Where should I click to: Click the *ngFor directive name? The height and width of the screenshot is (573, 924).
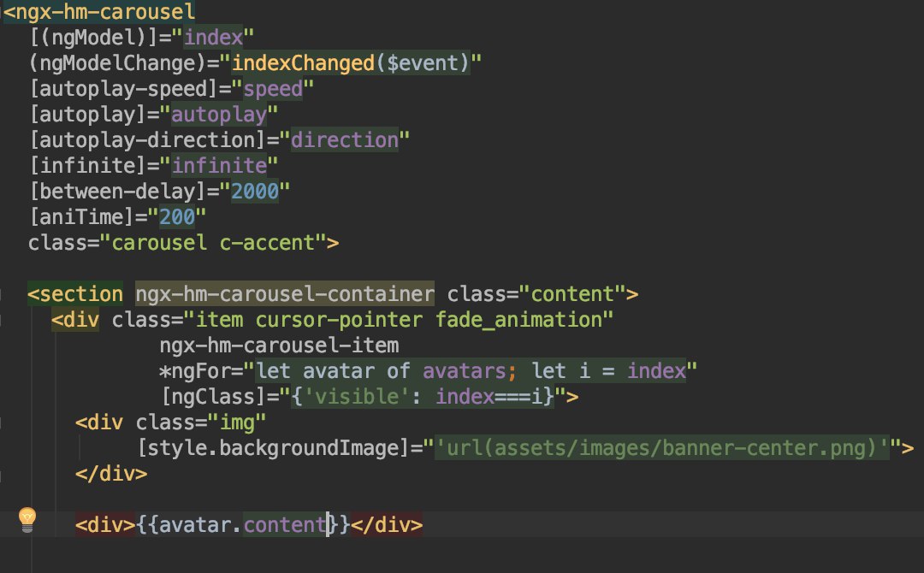[195, 371]
